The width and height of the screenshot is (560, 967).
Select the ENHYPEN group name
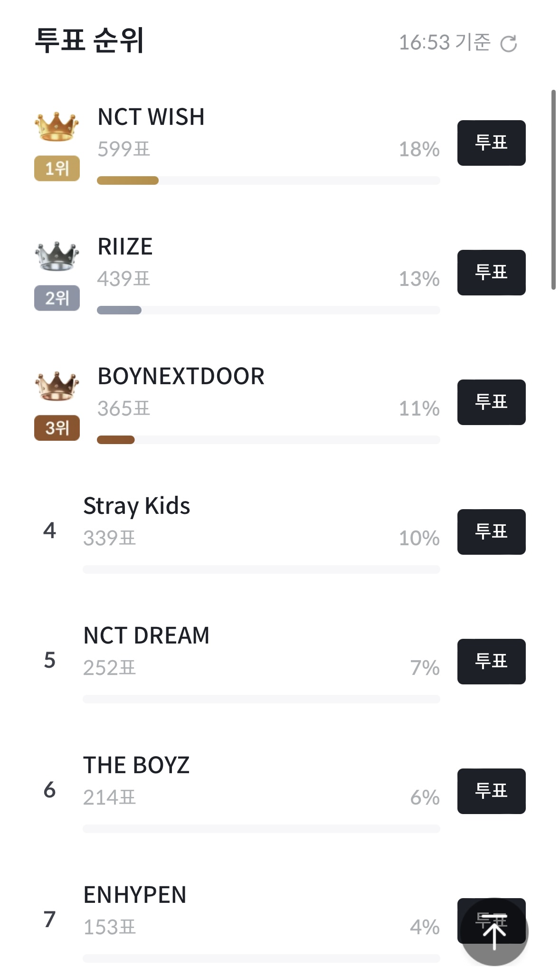[135, 895]
